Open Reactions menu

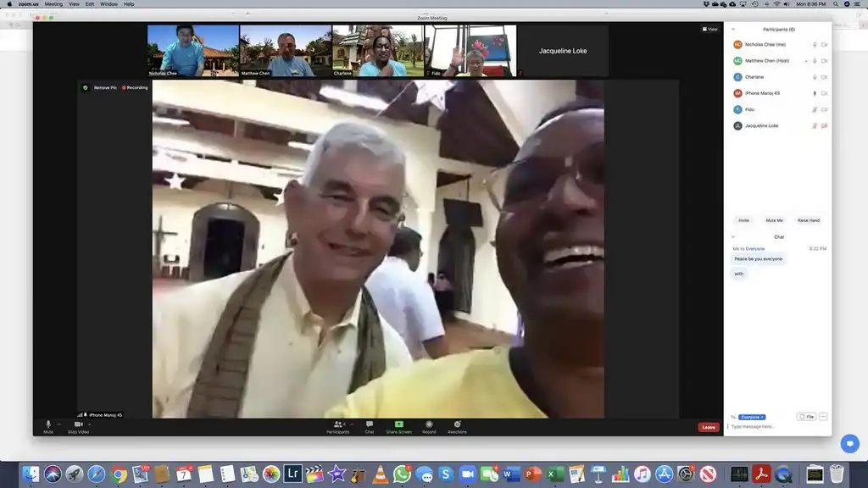tap(457, 427)
